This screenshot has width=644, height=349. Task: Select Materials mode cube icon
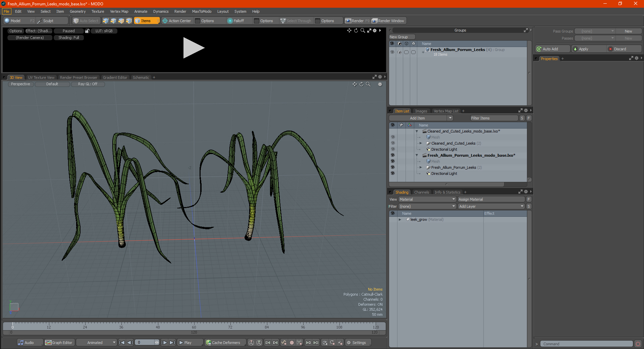(129, 21)
